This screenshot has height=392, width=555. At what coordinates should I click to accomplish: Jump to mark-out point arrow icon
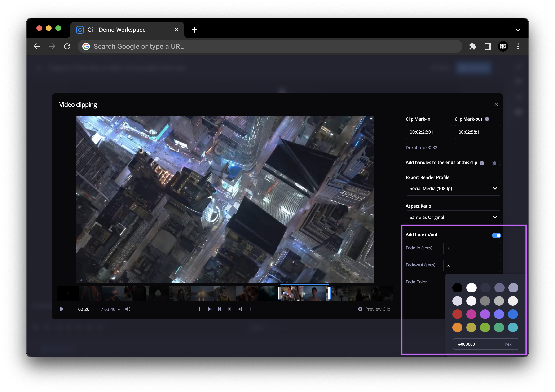[240, 309]
